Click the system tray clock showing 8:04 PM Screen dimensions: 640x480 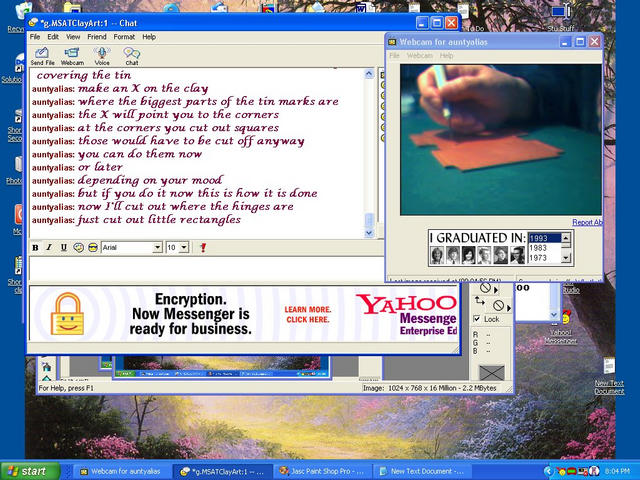(x=617, y=471)
